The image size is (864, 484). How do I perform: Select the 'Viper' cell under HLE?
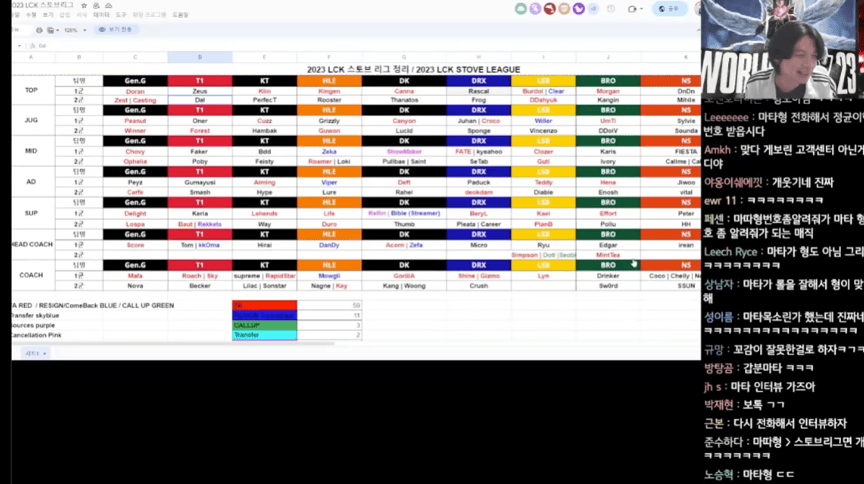point(329,182)
